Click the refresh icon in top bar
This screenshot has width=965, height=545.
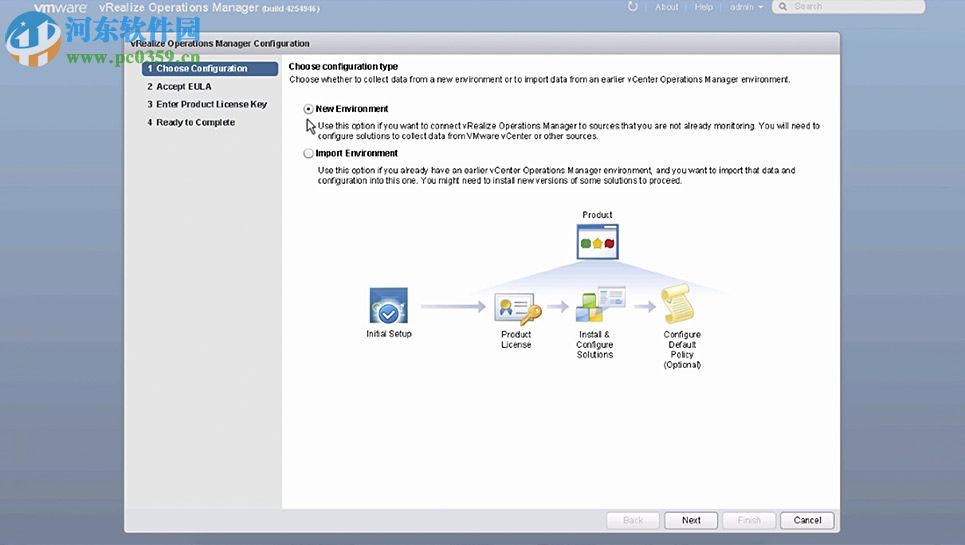coord(632,7)
